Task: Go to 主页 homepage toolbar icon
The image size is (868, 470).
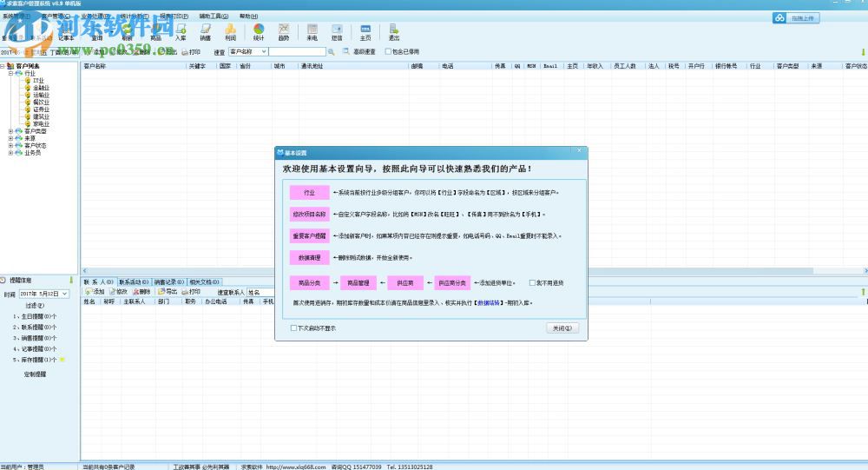Action: pyautogui.click(x=365, y=31)
